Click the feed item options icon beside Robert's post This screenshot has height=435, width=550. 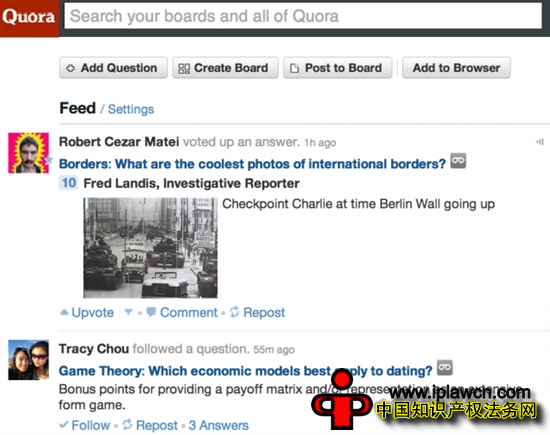tap(539, 142)
